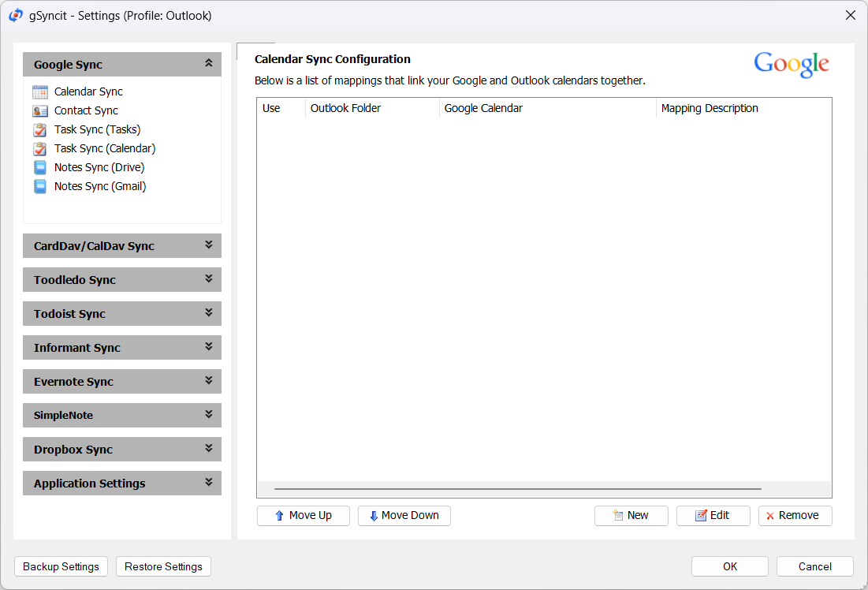Sort by Outlook Folder column header
This screenshot has height=590, width=868.
[x=372, y=108]
